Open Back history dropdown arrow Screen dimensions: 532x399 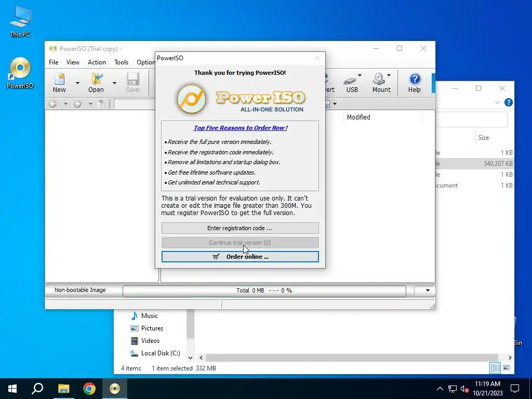(65, 104)
